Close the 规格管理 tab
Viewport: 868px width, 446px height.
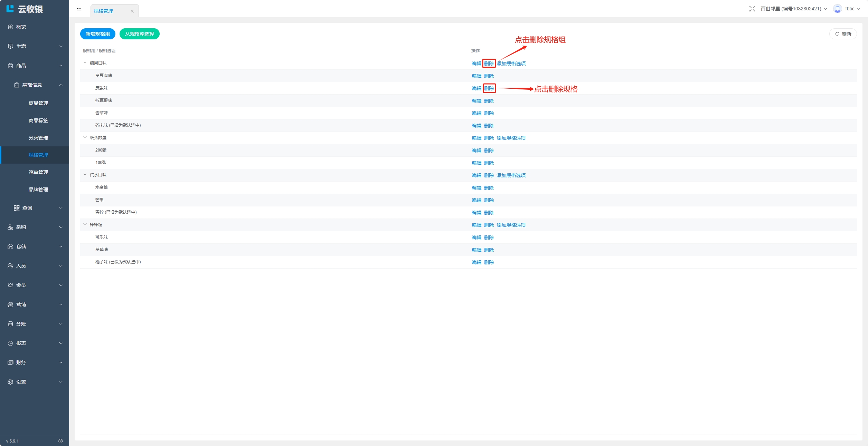coord(132,11)
